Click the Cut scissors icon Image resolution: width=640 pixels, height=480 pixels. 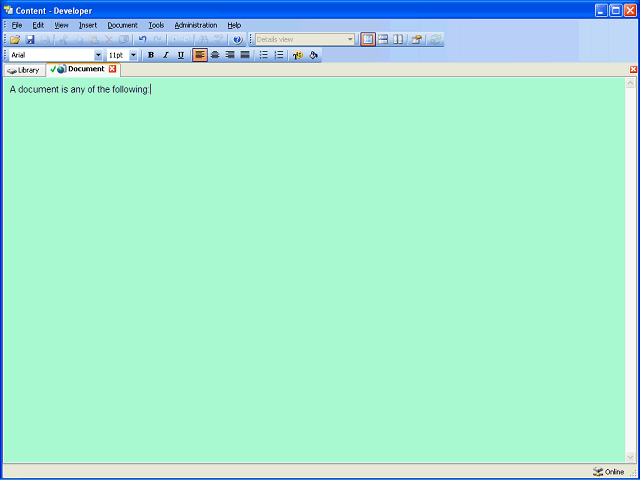(x=63, y=40)
